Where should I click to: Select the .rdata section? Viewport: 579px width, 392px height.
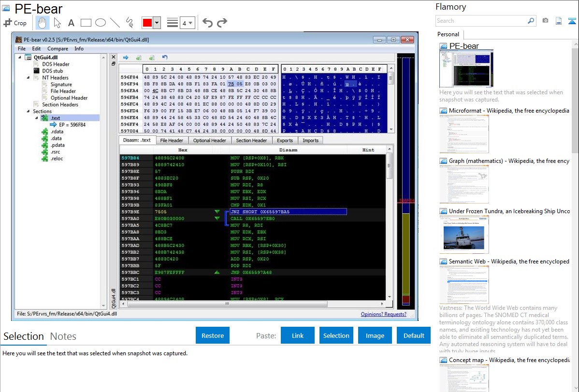click(57, 131)
